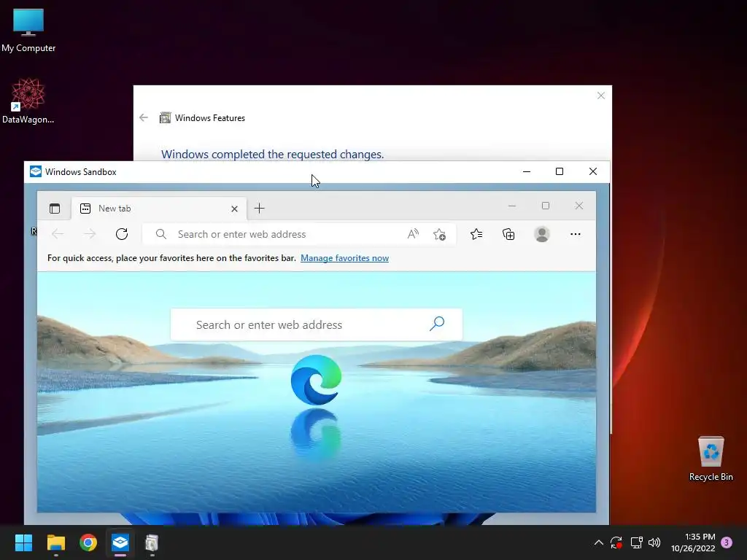Click the new tab page search box
Screen dimensions: 747x560
coord(317,324)
